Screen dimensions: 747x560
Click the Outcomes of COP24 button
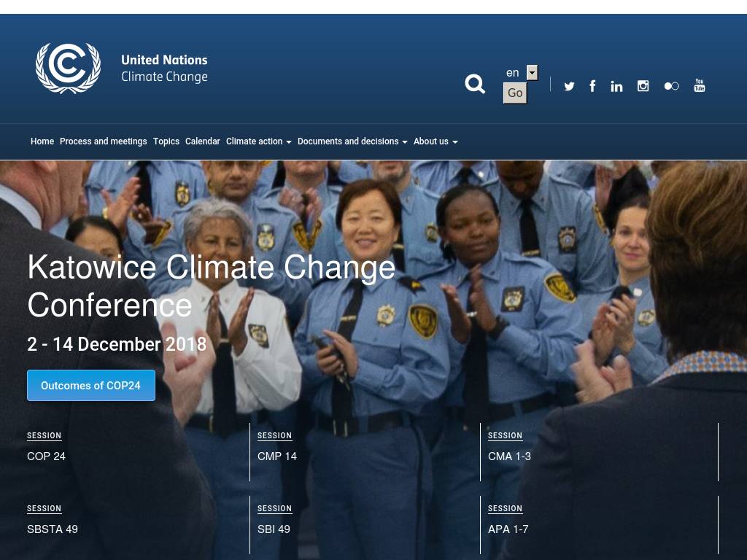91,385
